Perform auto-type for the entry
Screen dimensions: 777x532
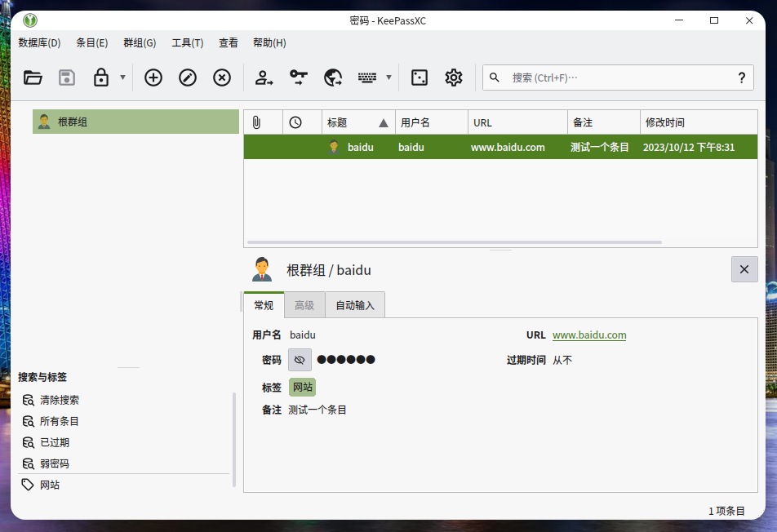point(367,78)
